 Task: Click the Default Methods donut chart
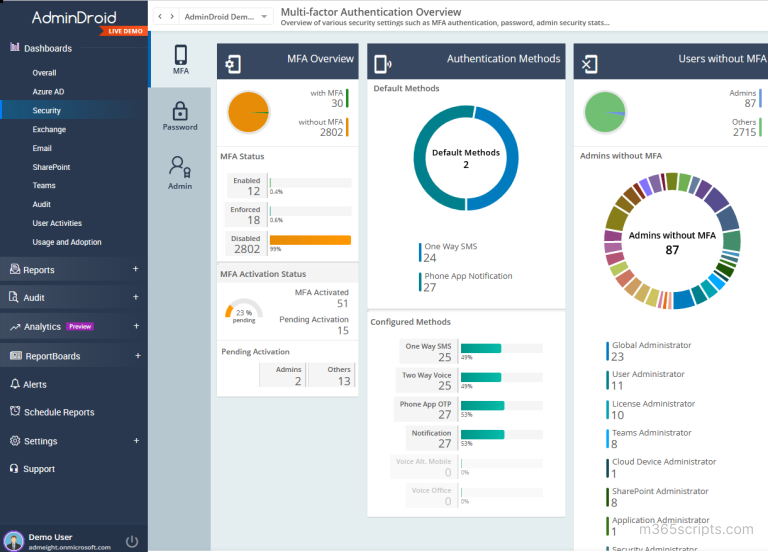pyautogui.click(x=466, y=158)
